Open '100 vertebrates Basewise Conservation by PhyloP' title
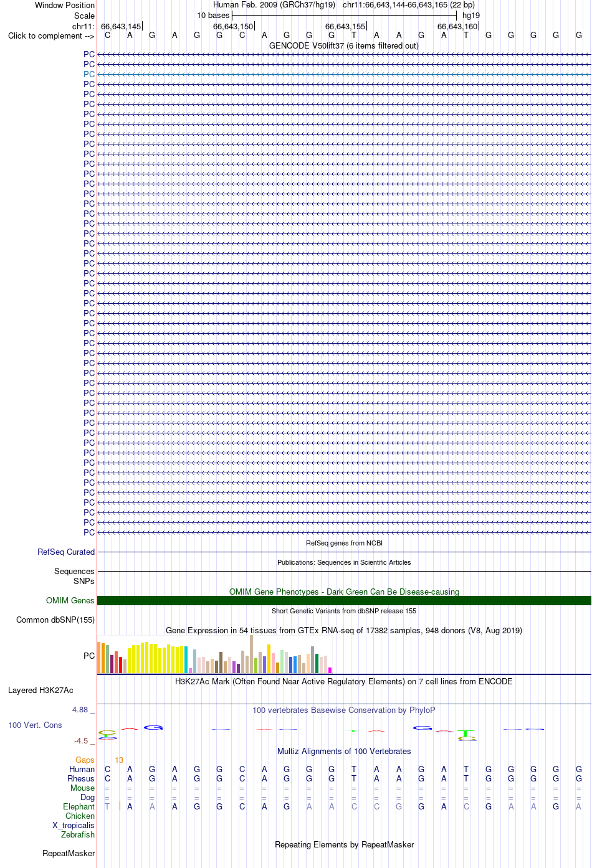Viewport: 592px width, 868px height. pos(344,710)
